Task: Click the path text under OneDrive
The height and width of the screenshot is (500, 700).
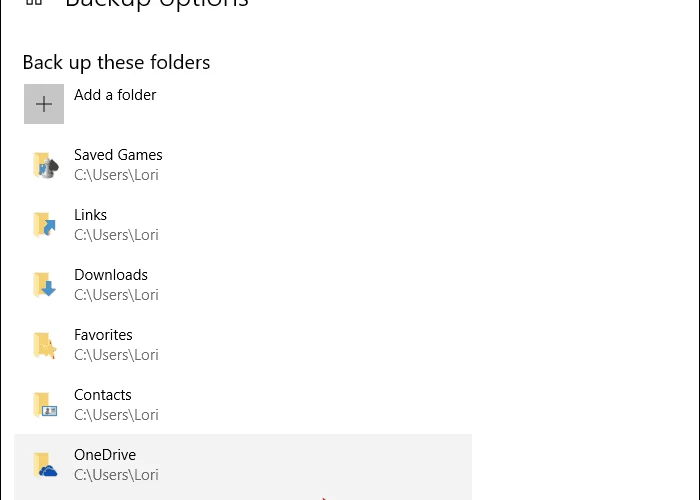Action: 116,475
